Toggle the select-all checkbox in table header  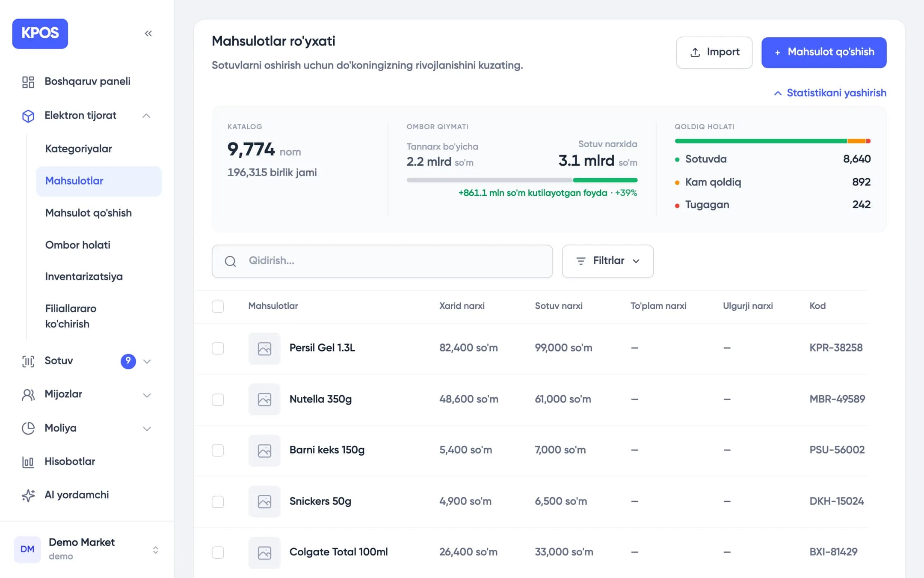218,306
